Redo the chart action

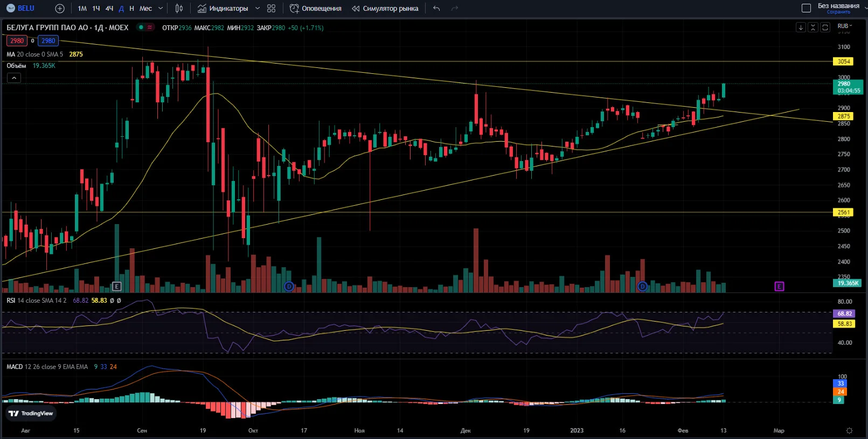click(455, 8)
